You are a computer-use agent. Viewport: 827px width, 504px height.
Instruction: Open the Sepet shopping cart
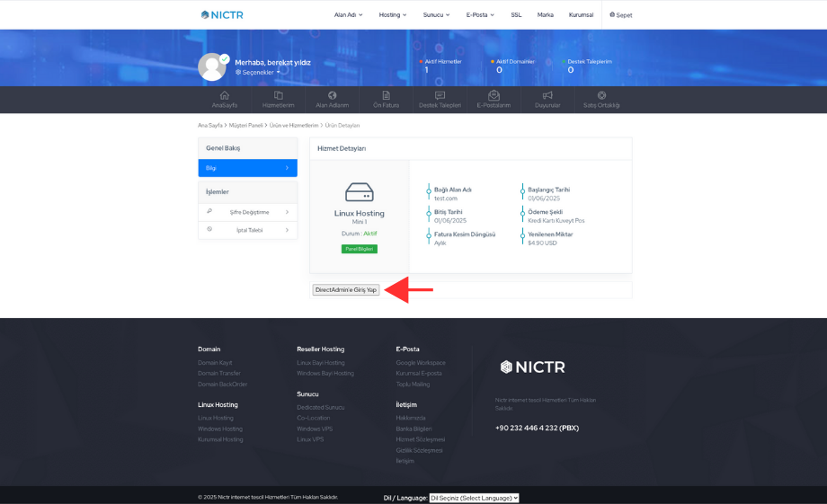(x=621, y=14)
